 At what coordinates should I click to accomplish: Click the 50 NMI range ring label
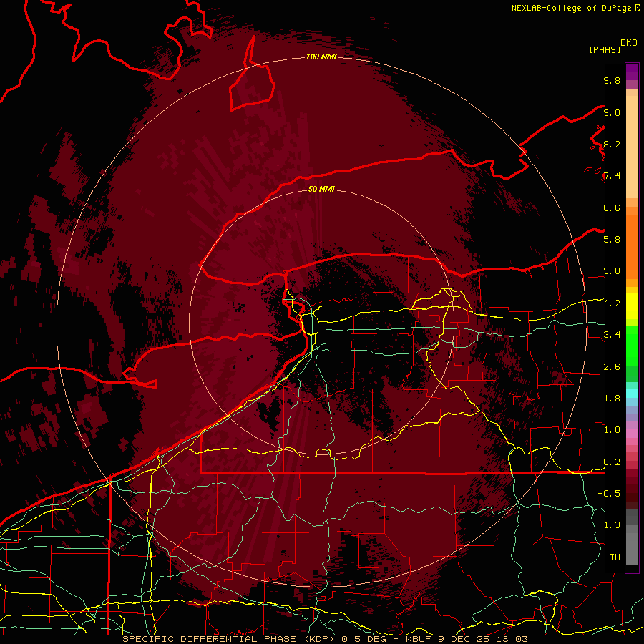click(321, 189)
